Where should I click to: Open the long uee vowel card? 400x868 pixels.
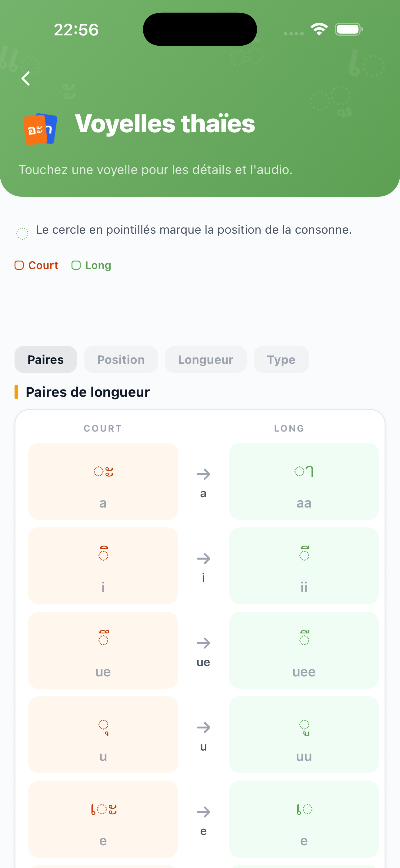(304, 650)
